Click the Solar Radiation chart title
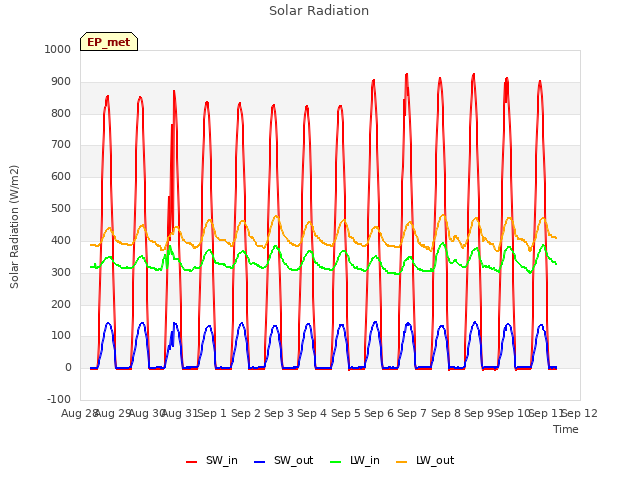 point(319,11)
